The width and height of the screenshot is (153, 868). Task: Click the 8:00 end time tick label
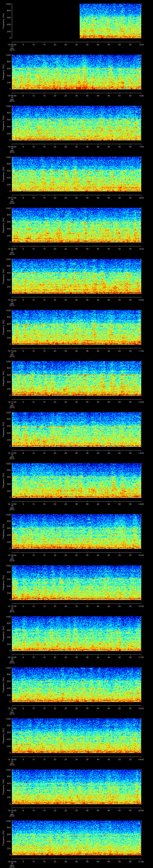(141, 198)
